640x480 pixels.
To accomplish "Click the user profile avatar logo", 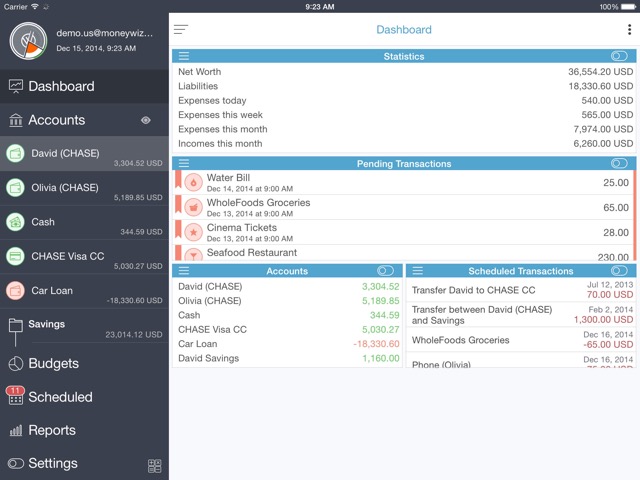I will pyautogui.click(x=28, y=41).
